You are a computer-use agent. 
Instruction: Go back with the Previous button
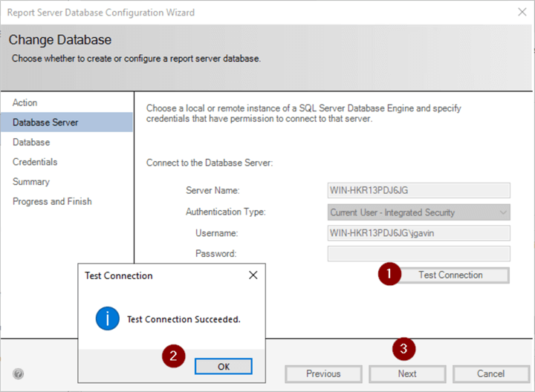323,373
